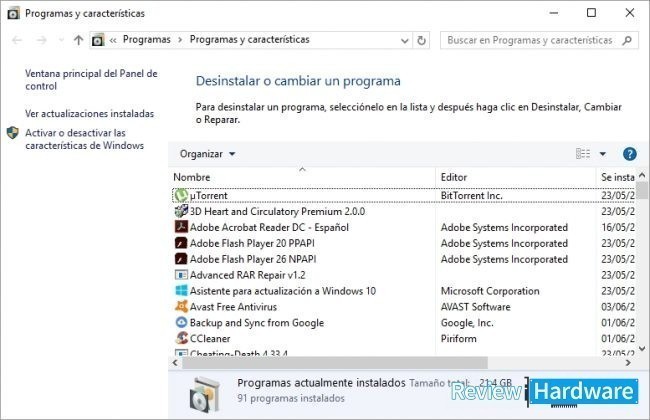Click the vertical scrollbar down arrow
The width and height of the screenshot is (650, 420).
(642, 349)
